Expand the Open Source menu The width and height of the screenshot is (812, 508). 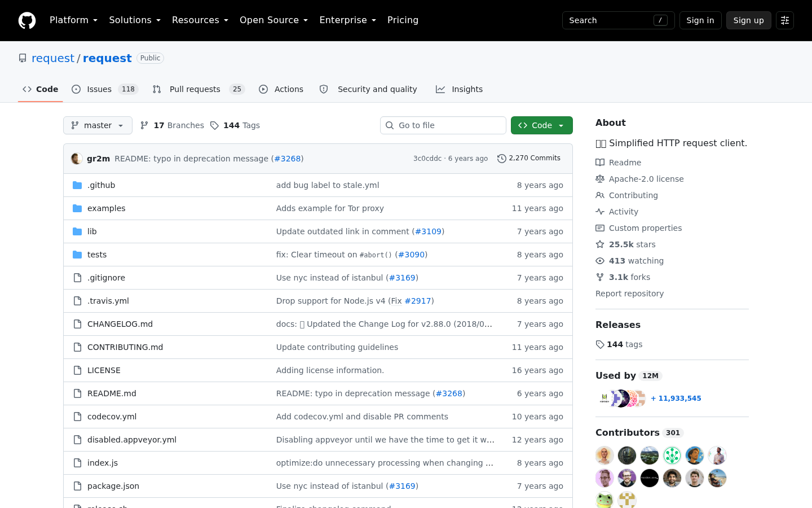[x=273, y=20]
